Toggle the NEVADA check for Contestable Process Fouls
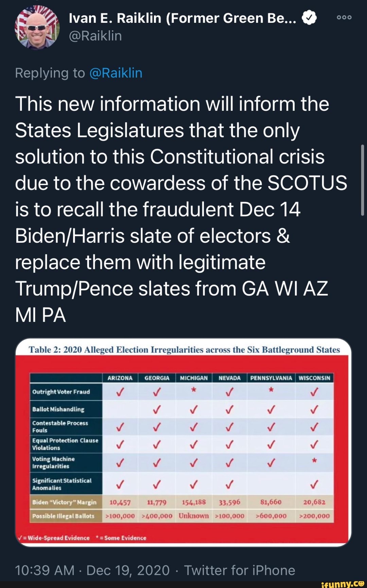 click(x=229, y=427)
